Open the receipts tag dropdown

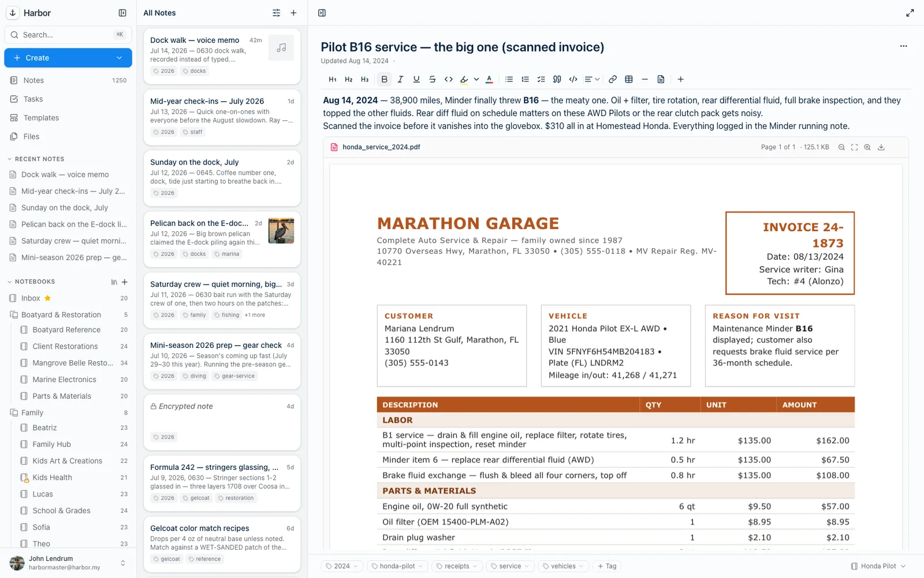tap(457, 566)
